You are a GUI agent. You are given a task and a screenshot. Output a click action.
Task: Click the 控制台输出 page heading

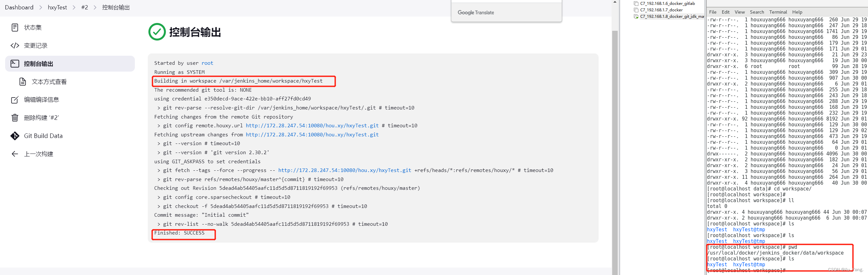point(195,32)
